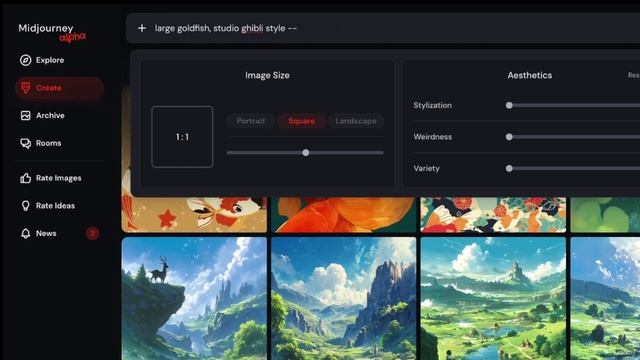The height and width of the screenshot is (360, 640).
Task: Click the Rooms chat bubbles icon
Action: 25,143
